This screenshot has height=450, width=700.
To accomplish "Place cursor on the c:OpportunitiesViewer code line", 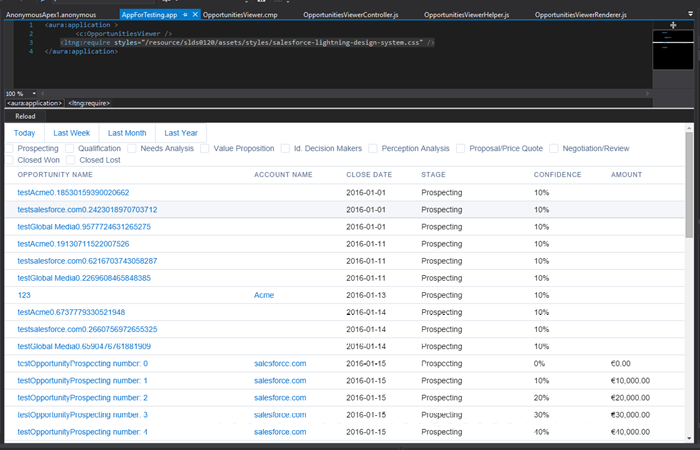I will coord(124,33).
